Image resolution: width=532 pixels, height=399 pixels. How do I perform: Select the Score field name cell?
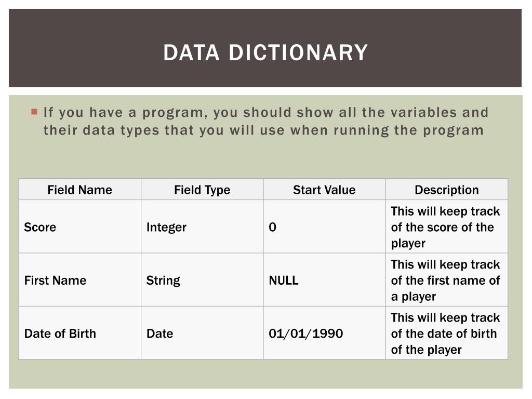coord(79,227)
